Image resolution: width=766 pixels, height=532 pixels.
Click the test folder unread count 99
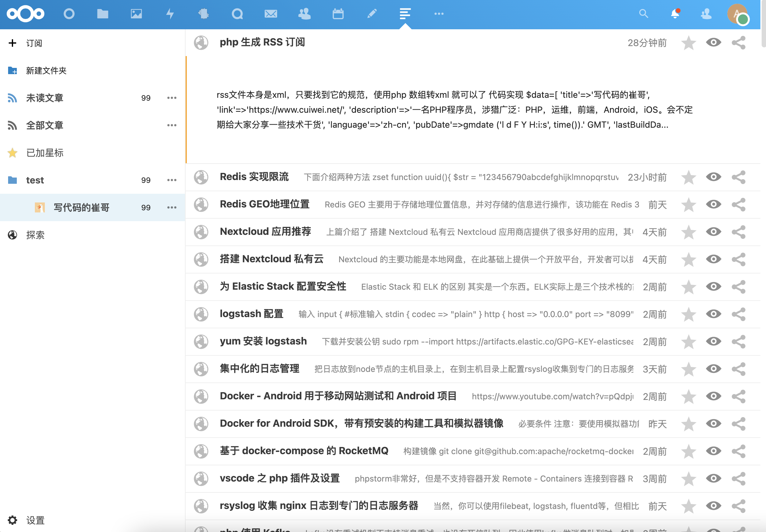point(146,180)
